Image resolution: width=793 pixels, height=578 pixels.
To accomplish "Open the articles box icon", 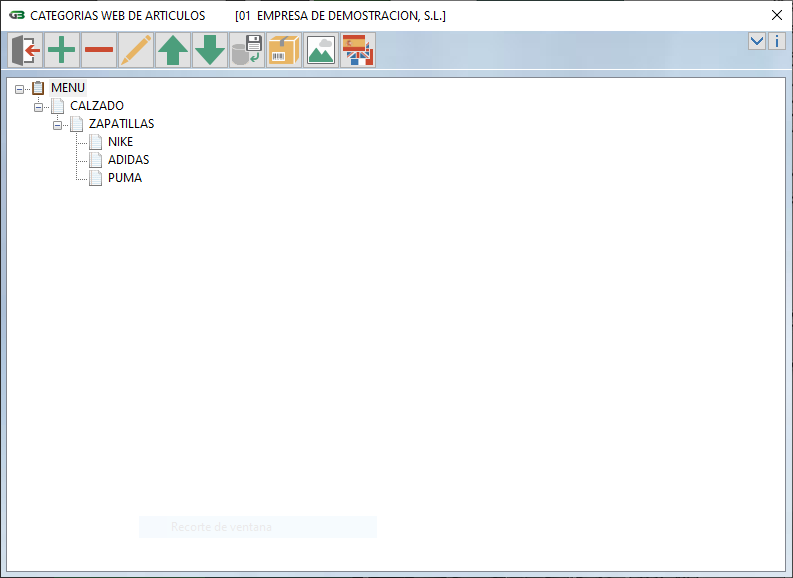I will tap(284, 50).
